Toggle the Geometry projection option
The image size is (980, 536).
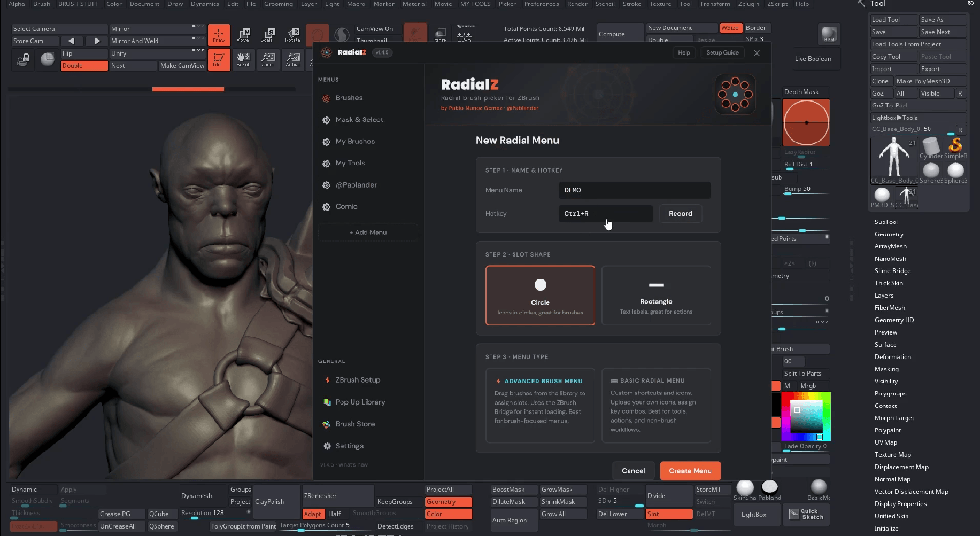[x=448, y=502]
